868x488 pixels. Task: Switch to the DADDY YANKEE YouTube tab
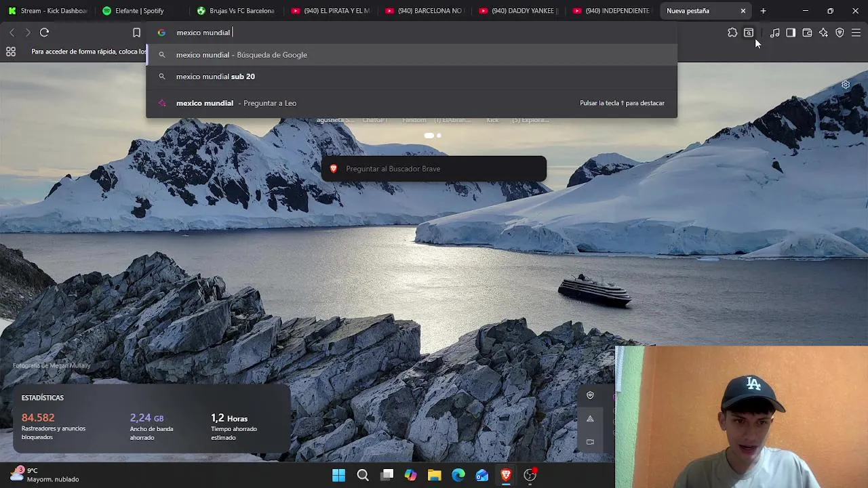pos(518,11)
